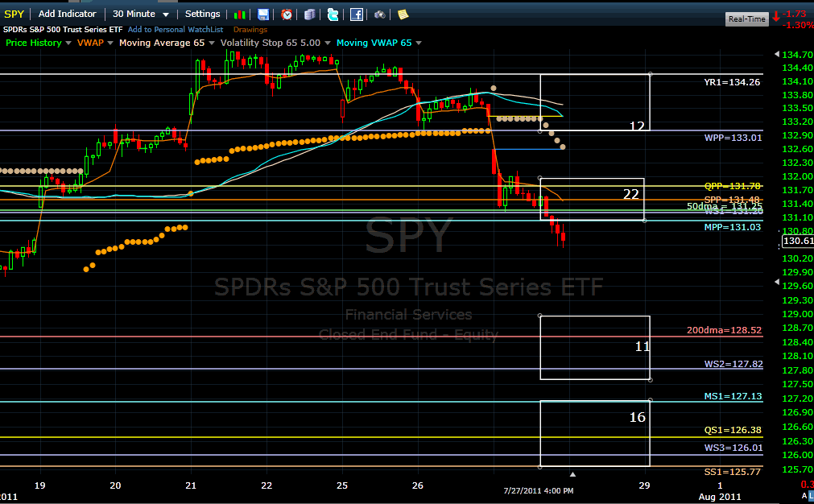
Task: Click the database stack icon
Action: click(x=309, y=14)
